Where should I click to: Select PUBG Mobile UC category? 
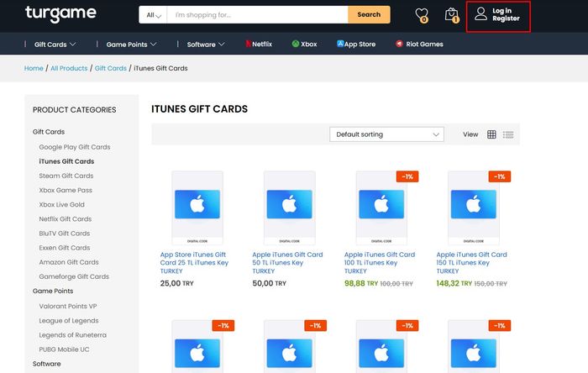point(64,349)
